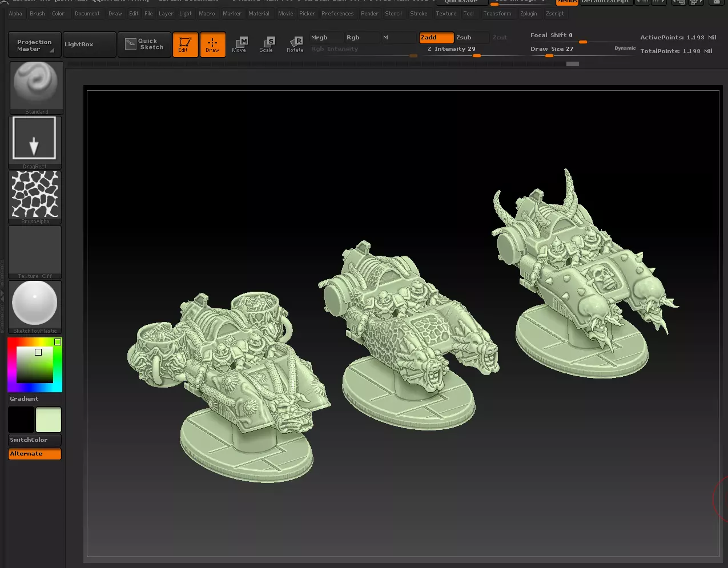Open the Movie menu

click(x=285, y=14)
